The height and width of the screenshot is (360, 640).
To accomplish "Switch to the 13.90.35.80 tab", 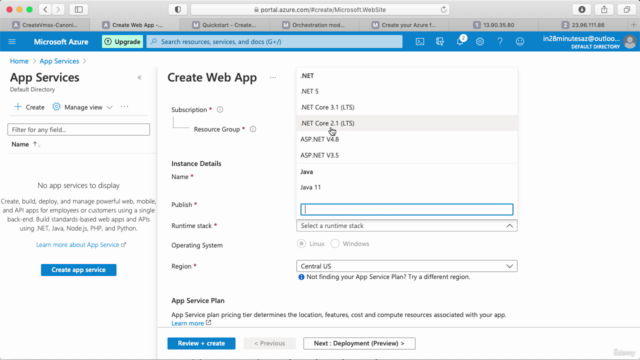I will click(x=494, y=25).
